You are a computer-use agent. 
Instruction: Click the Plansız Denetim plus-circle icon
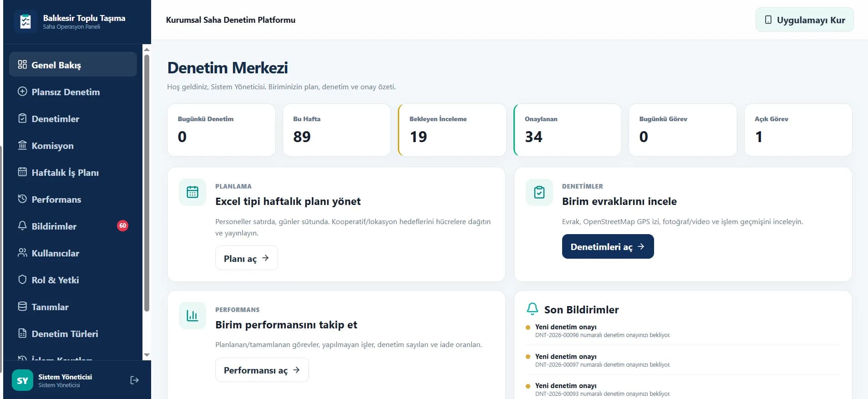[x=22, y=91]
